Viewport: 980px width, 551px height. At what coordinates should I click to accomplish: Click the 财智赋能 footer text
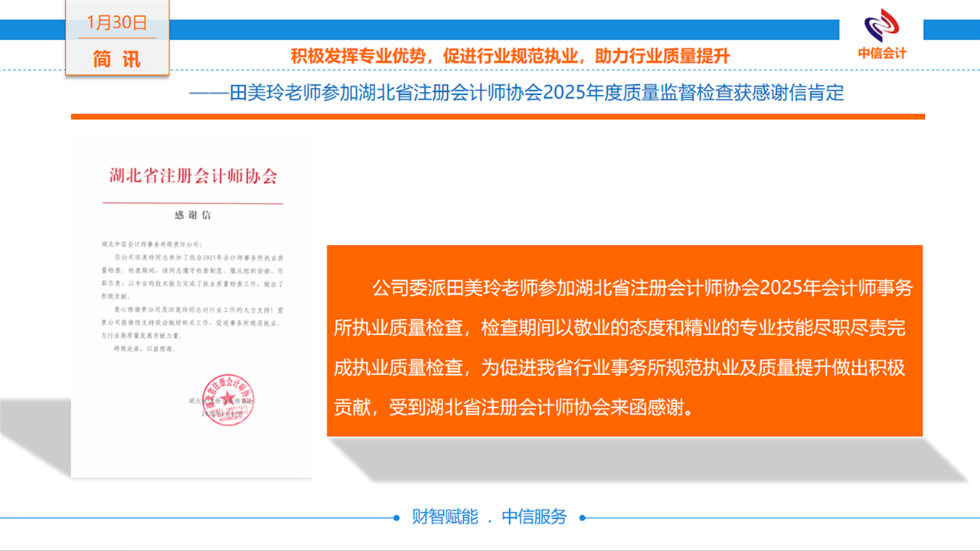click(445, 517)
